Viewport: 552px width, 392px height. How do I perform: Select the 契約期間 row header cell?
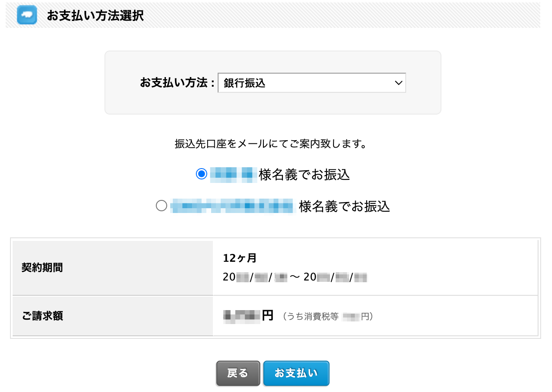[x=113, y=268]
